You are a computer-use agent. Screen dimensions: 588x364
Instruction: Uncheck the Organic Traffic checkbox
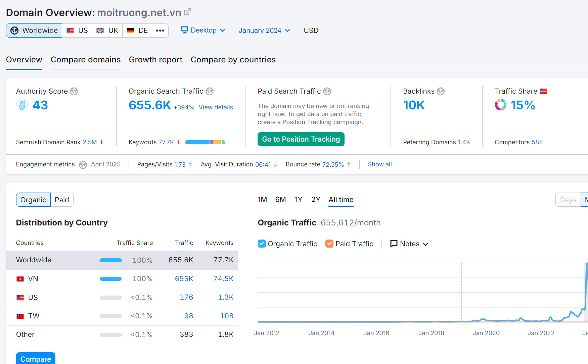point(262,244)
